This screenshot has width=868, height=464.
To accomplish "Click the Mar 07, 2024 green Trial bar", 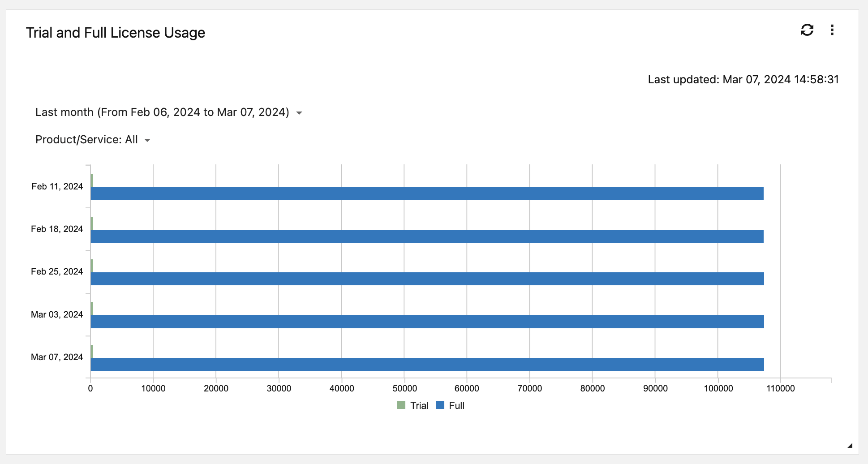I will (x=92, y=351).
